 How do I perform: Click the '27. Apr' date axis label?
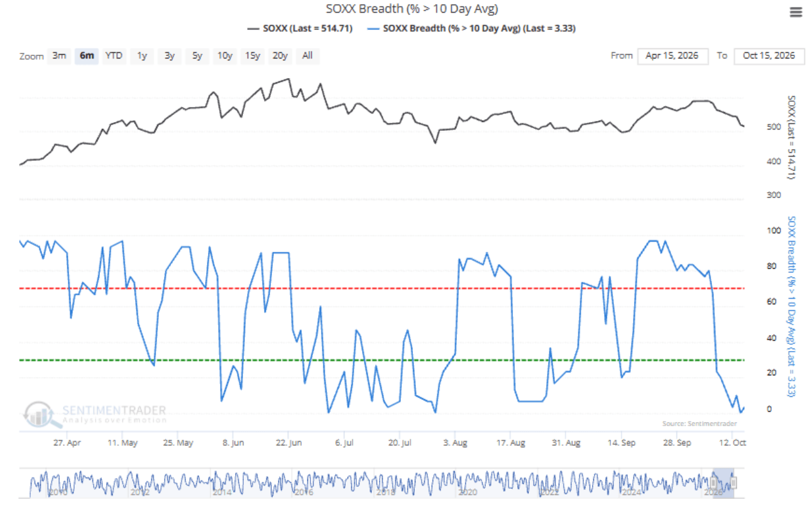[x=67, y=443]
